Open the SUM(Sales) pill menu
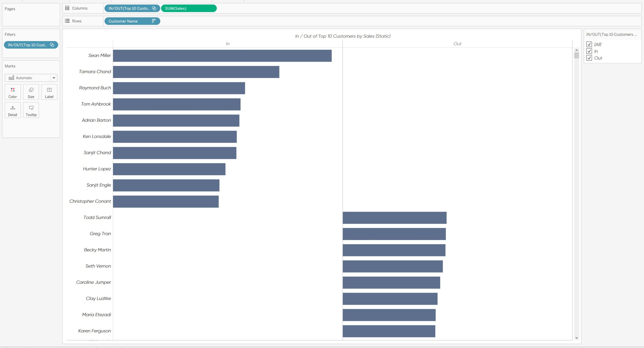The image size is (644, 348). coord(189,8)
